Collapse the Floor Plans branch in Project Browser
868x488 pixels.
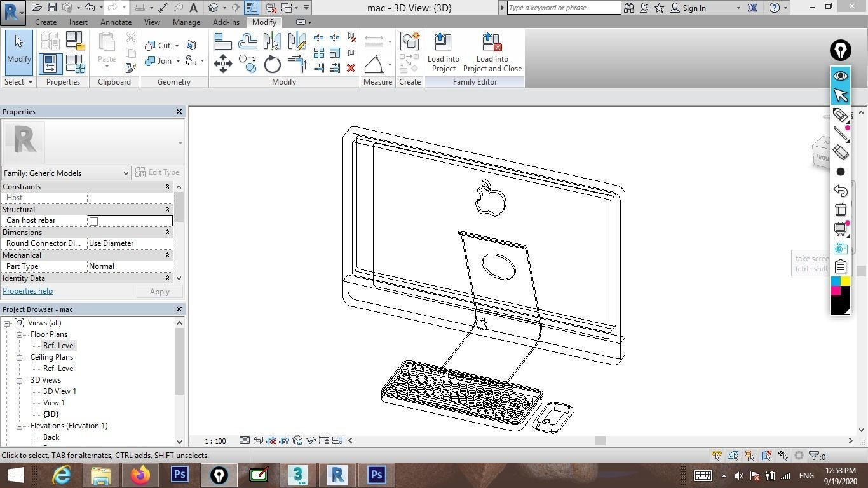click(20, 334)
